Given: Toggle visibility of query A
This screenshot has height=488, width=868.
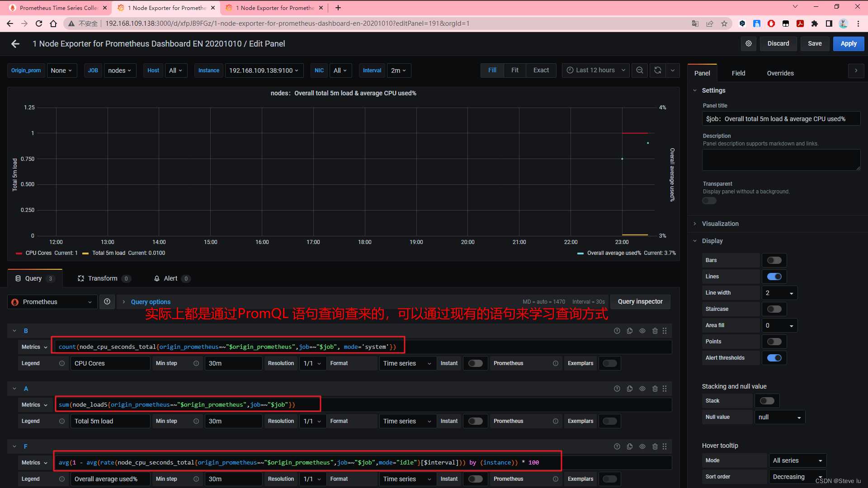Looking at the screenshot, I should tap(642, 389).
